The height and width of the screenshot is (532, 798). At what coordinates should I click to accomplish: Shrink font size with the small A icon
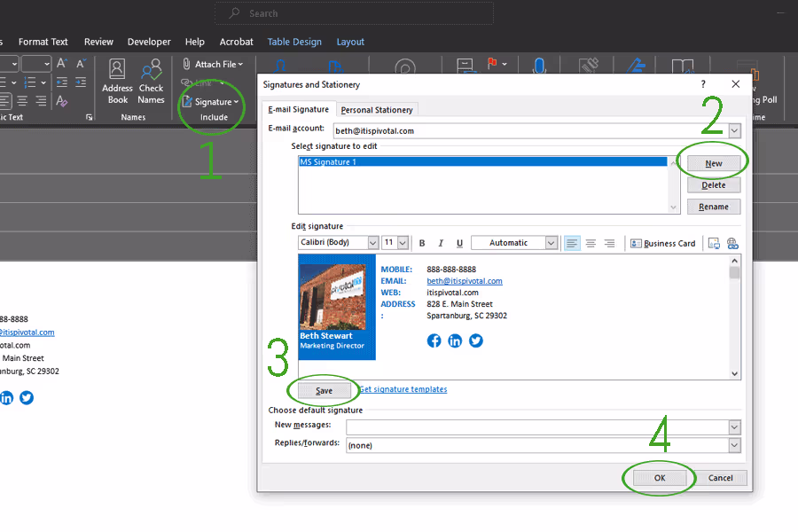click(x=81, y=64)
